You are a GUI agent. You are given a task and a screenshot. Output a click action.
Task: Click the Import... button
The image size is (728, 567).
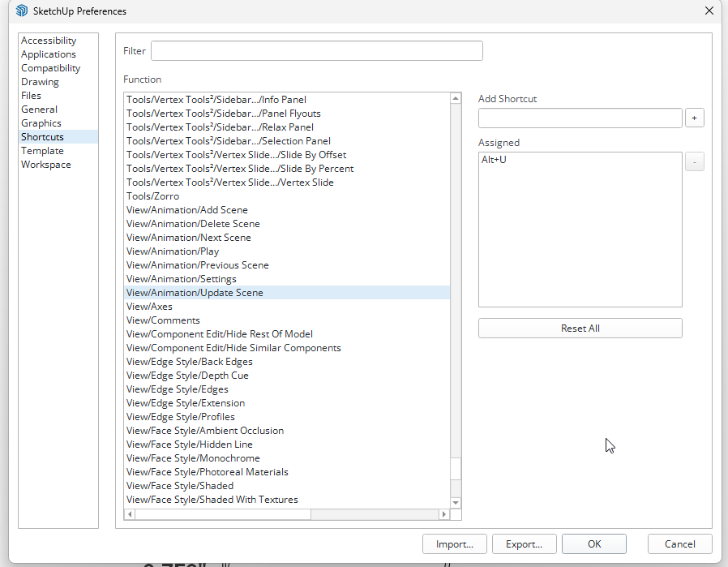click(455, 543)
